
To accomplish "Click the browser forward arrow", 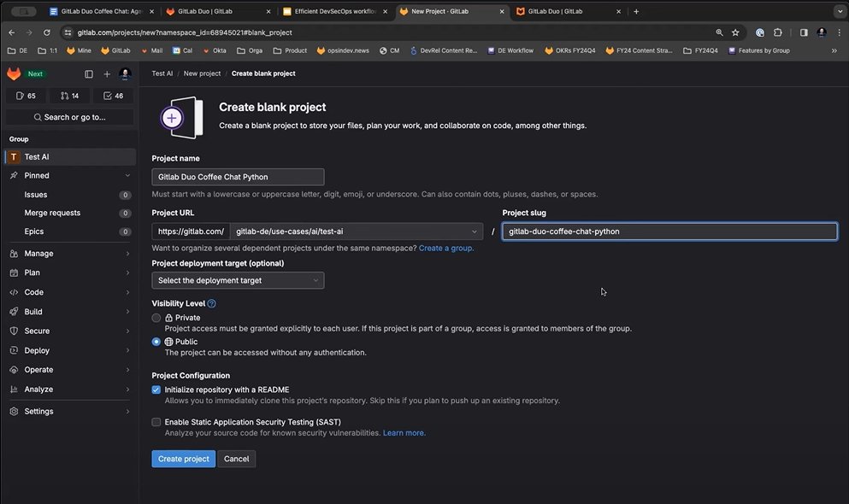I will pyautogui.click(x=29, y=32).
